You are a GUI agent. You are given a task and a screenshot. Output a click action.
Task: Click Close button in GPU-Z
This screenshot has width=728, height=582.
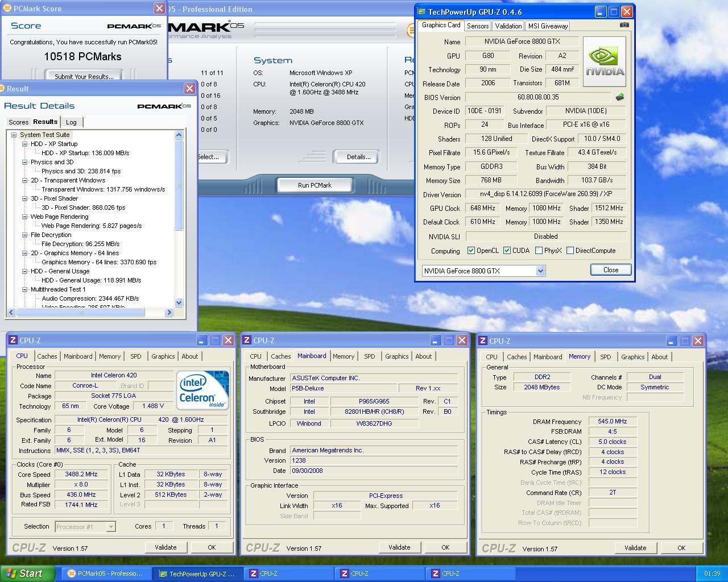(x=611, y=270)
